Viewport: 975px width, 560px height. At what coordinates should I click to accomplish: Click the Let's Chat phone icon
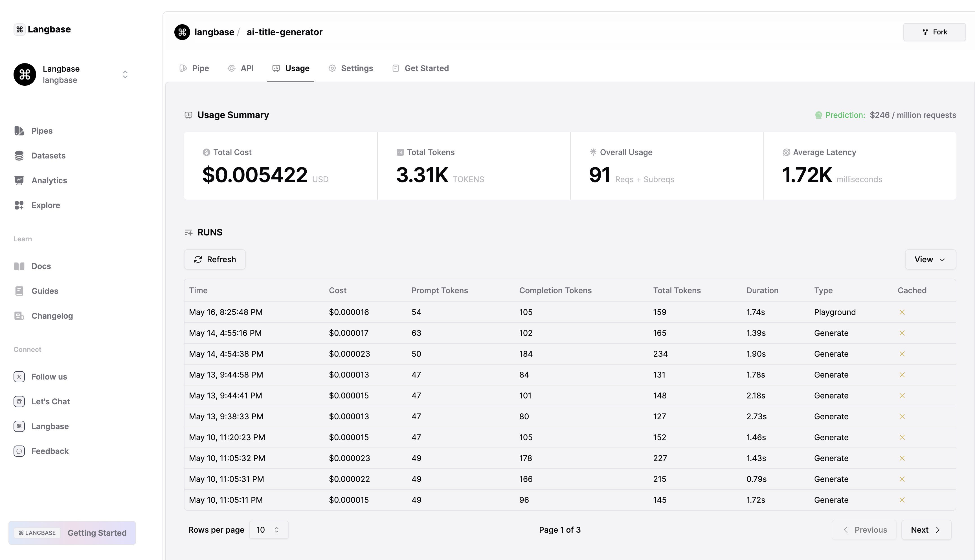[19, 402]
